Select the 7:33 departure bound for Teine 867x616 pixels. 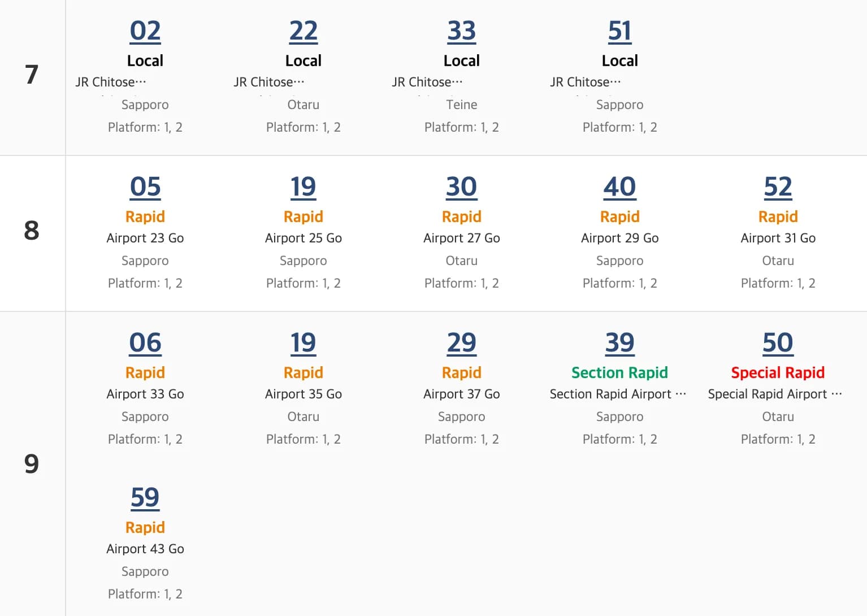(462, 31)
